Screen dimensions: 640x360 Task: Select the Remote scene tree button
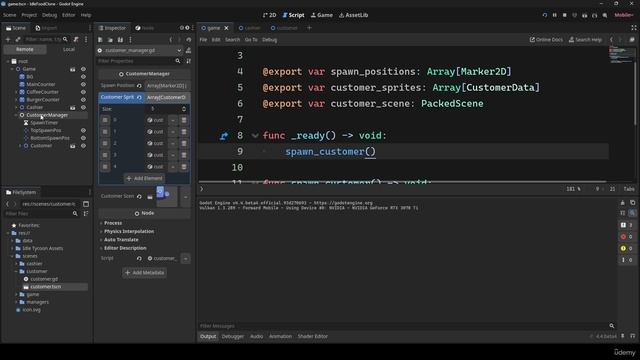pyautogui.click(x=25, y=49)
